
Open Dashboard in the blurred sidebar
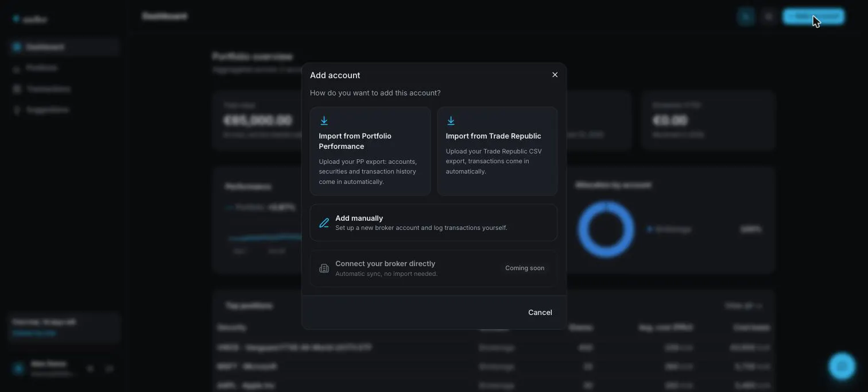click(x=64, y=47)
